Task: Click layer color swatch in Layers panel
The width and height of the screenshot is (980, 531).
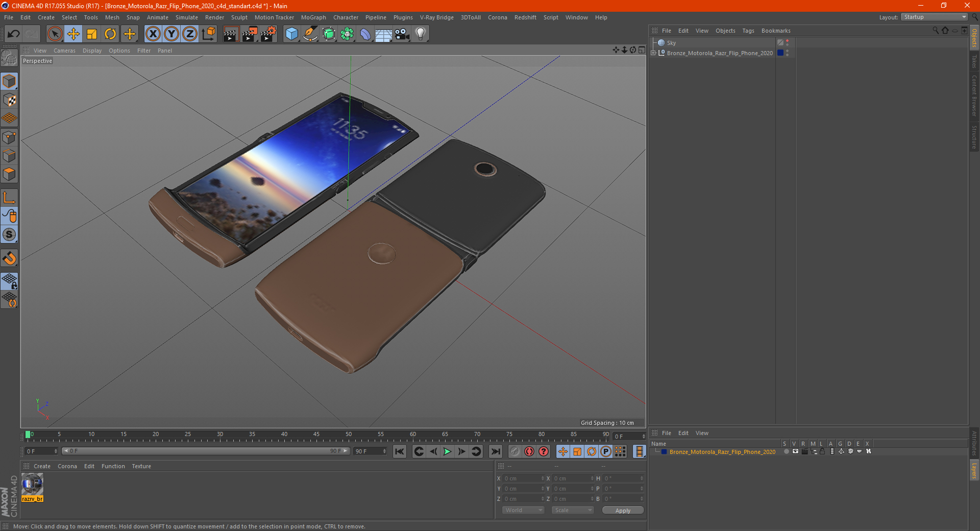Action: click(x=664, y=451)
